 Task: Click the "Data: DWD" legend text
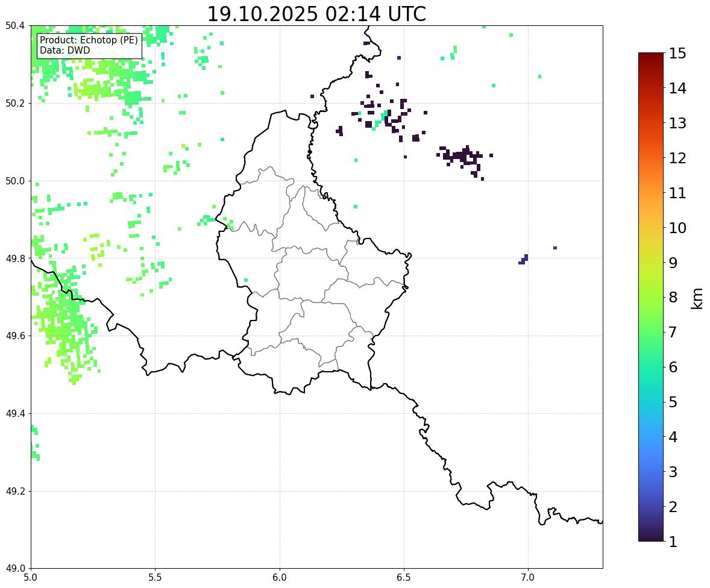coord(64,50)
